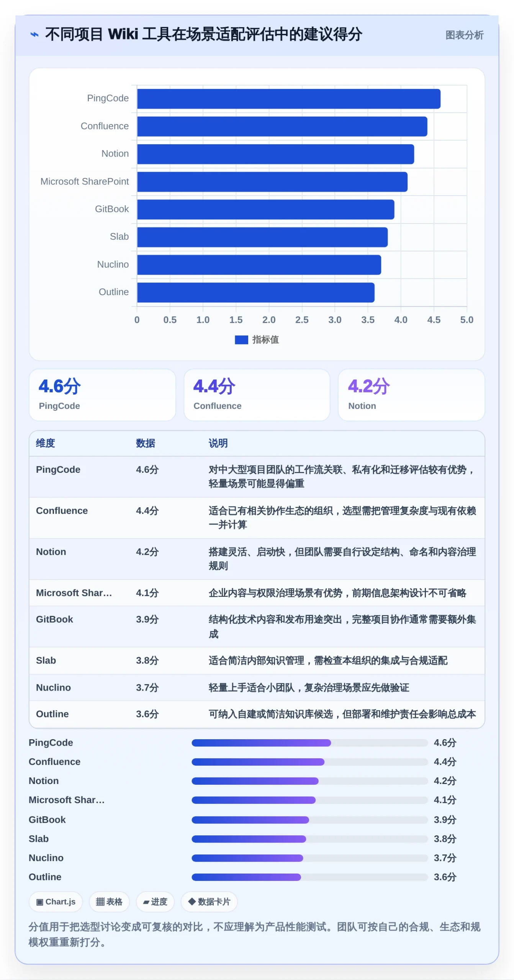Click the Confluence progress bar
Image resolution: width=514 pixels, height=980 pixels.
coord(309,762)
